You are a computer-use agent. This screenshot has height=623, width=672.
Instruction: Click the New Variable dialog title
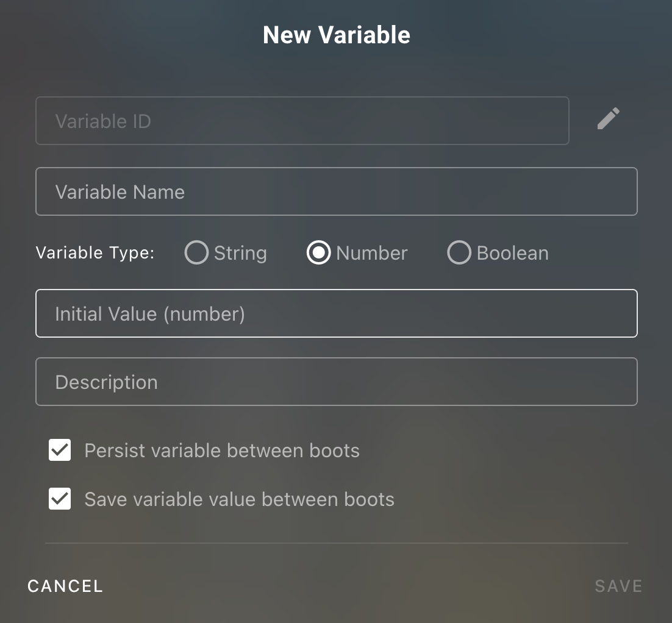[336, 35]
